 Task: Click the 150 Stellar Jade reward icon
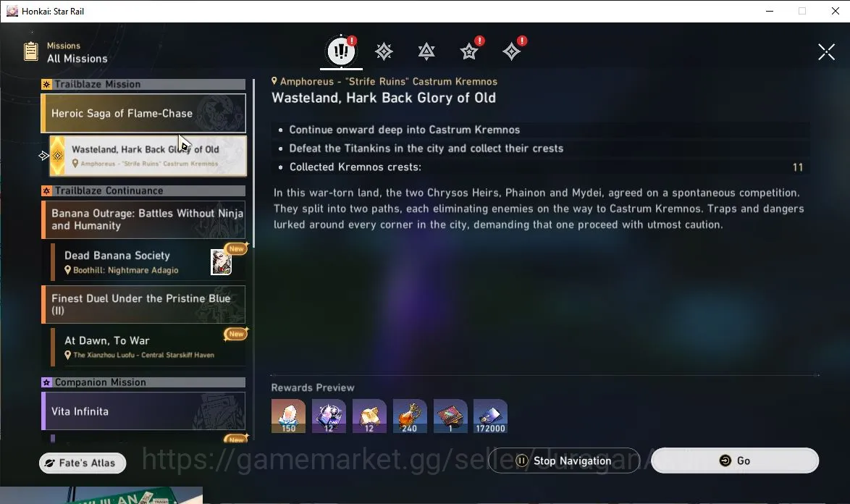(288, 416)
